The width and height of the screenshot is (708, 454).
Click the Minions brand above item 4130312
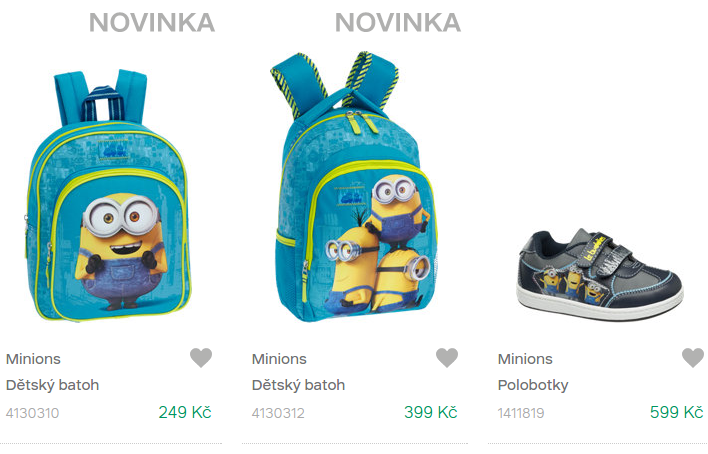279,359
